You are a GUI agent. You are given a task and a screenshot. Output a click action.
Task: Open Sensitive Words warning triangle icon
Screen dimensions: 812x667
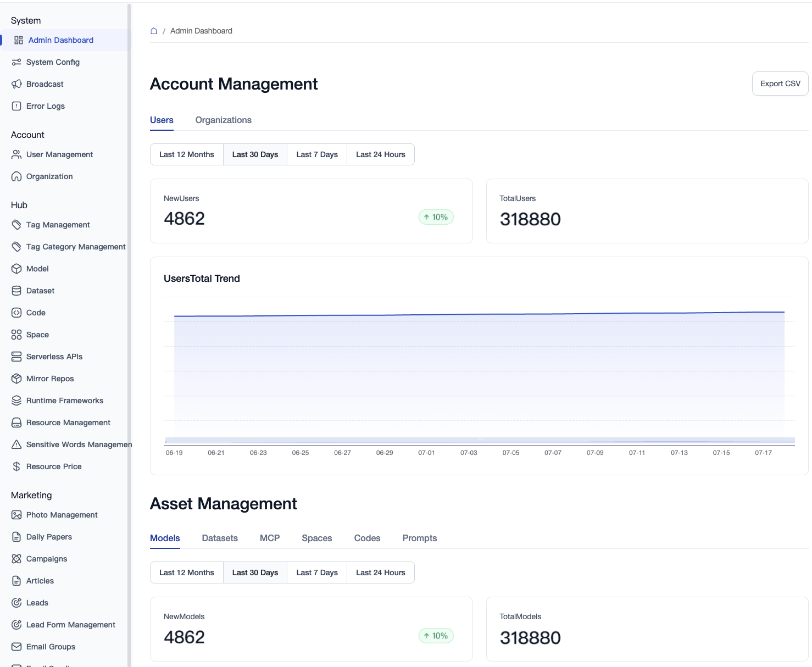point(16,444)
